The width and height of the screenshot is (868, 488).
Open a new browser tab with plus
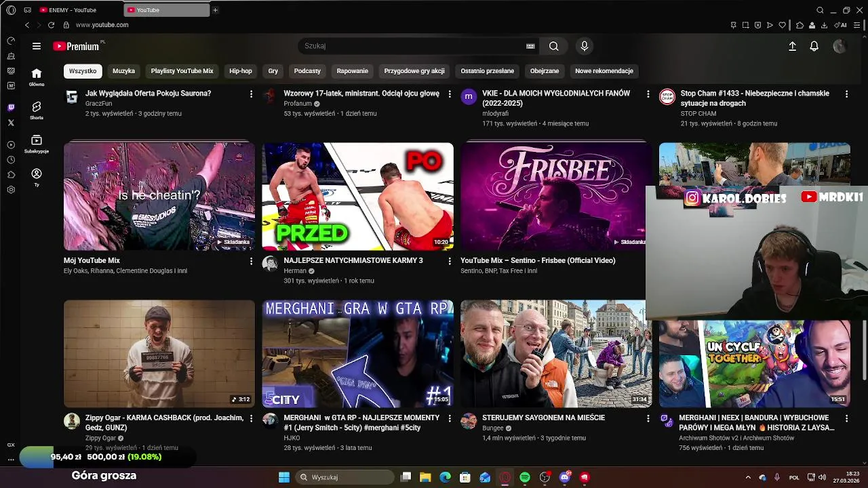(x=216, y=10)
